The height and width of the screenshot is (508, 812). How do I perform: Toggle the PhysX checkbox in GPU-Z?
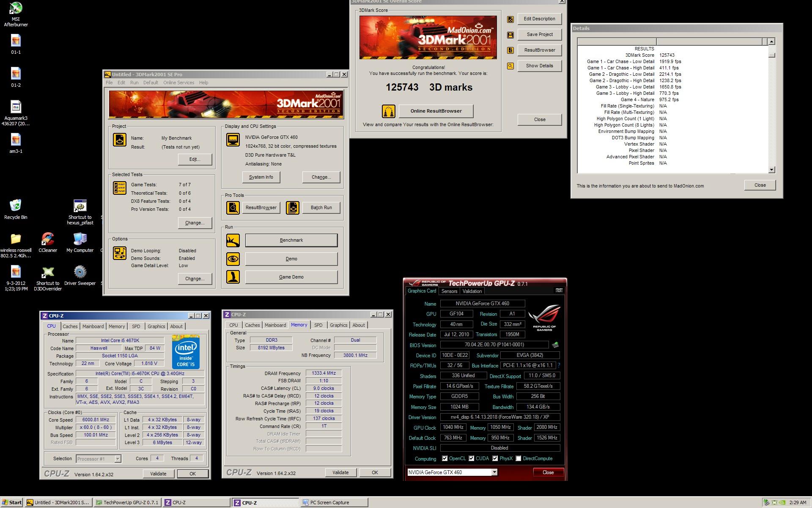495,458
